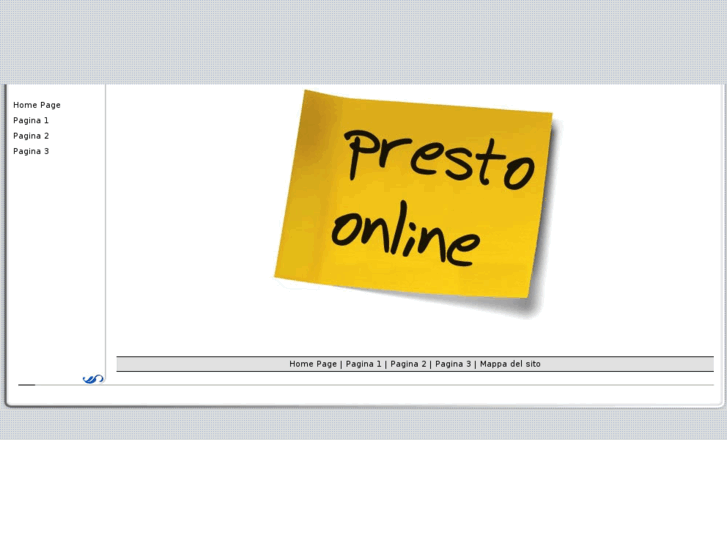
Task: Follow the Pagina 1 footer link
Action: point(363,364)
